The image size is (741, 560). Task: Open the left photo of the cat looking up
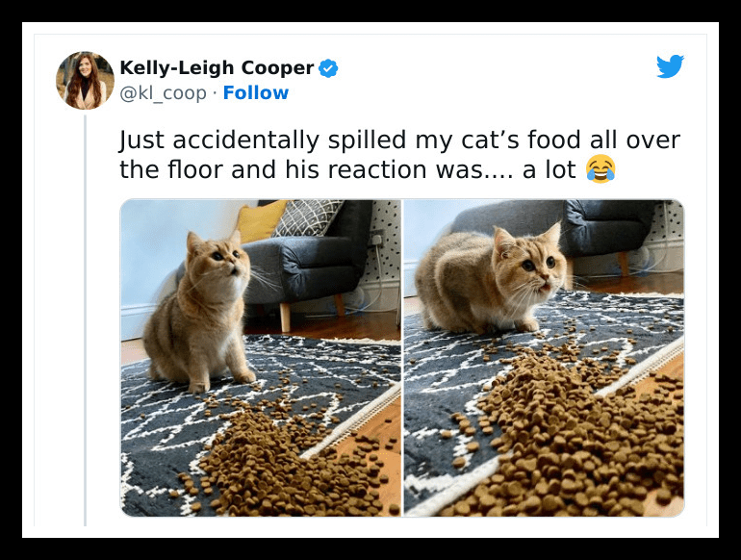[261, 358]
